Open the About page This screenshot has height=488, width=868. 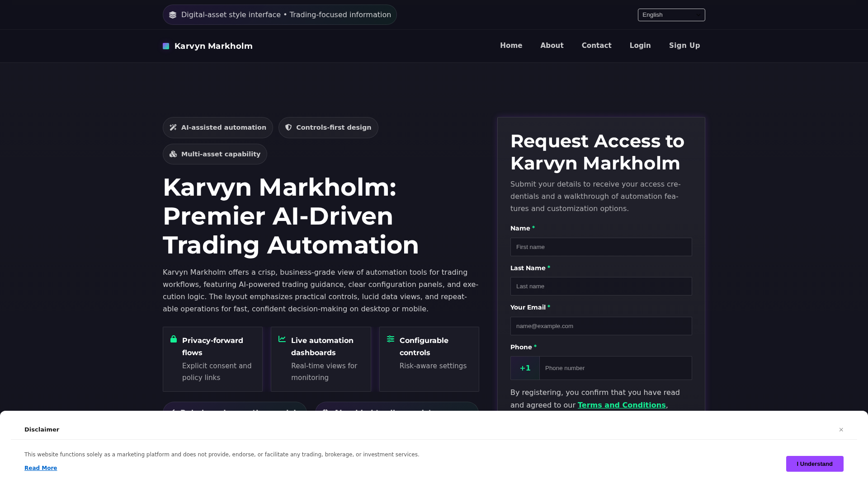(552, 46)
